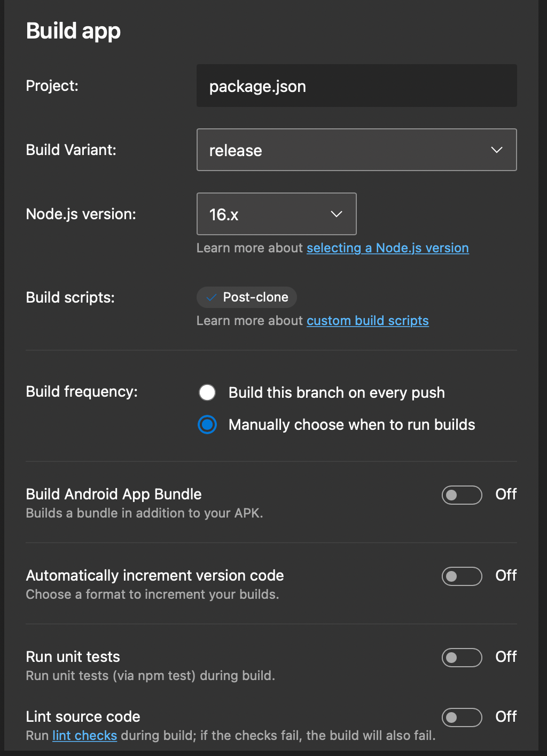Turn on Run unit tests

tap(462, 657)
